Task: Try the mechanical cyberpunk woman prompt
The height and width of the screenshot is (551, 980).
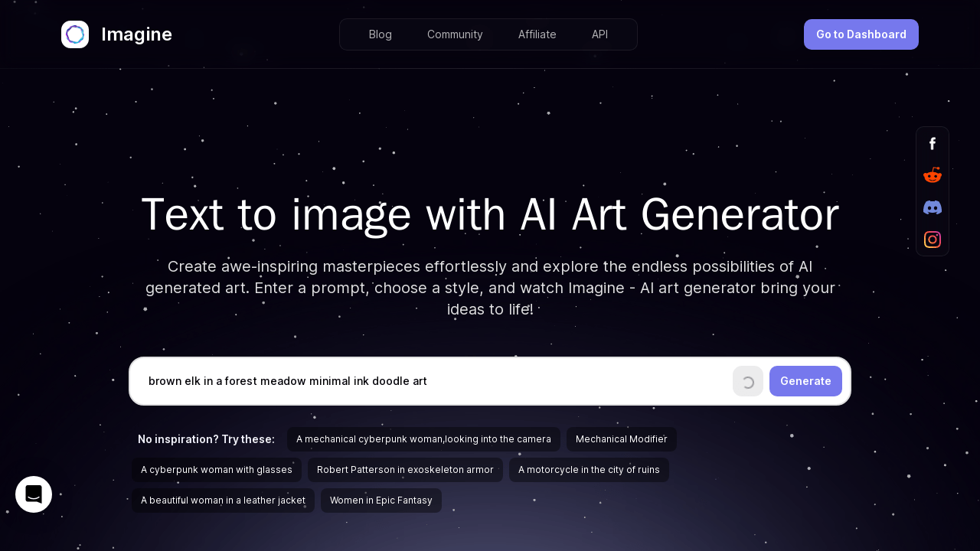Action: 423,439
